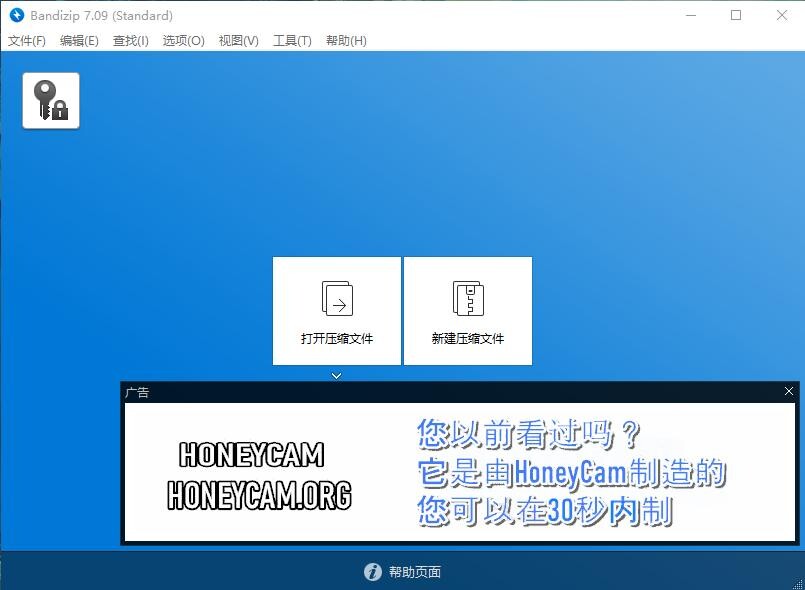The width and height of the screenshot is (805, 590).
Task: Click the blue HoneyCam ad text
Action: point(571,473)
